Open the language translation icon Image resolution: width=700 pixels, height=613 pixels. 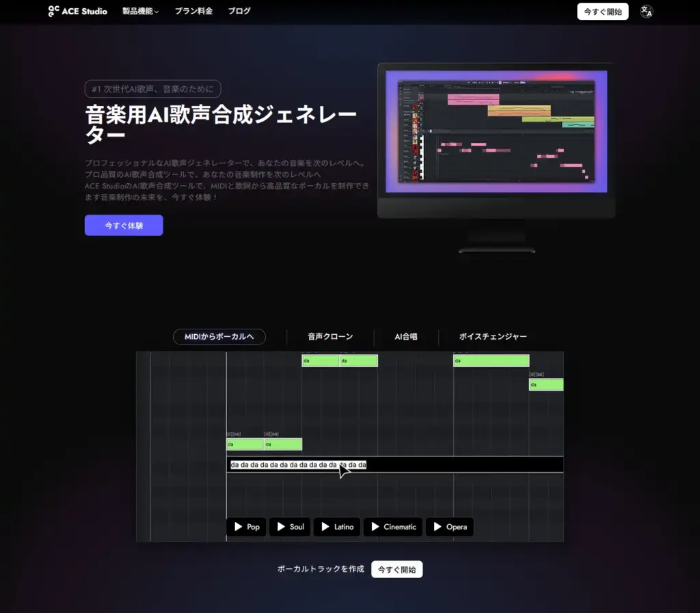[646, 12]
